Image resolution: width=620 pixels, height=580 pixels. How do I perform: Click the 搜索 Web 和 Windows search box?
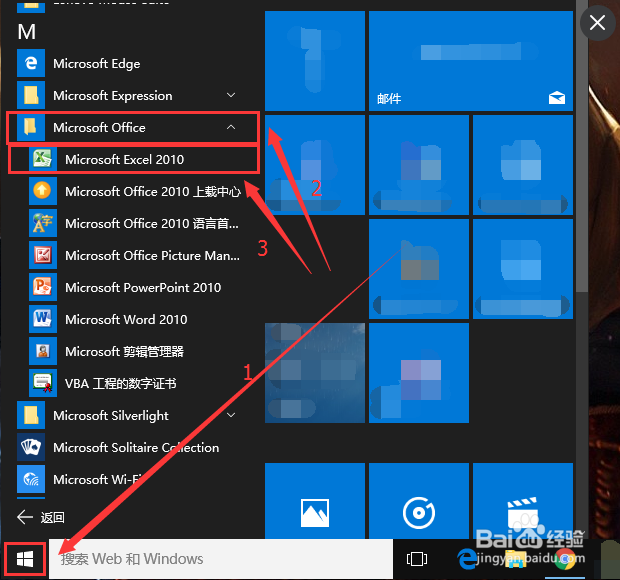[221, 559]
